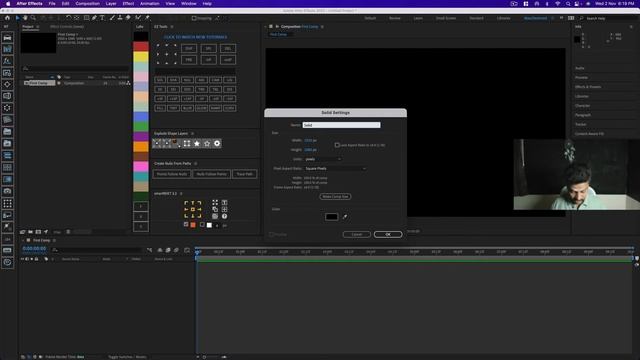Select First Comp in the Project panel
This screenshot has width=640, height=360.
pyautogui.click(x=39, y=83)
